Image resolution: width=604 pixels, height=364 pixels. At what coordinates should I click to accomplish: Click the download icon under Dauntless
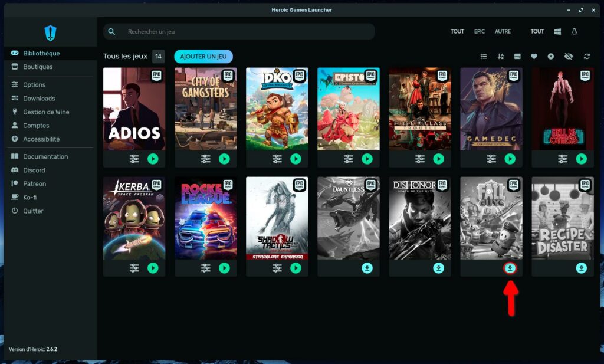(367, 268)
